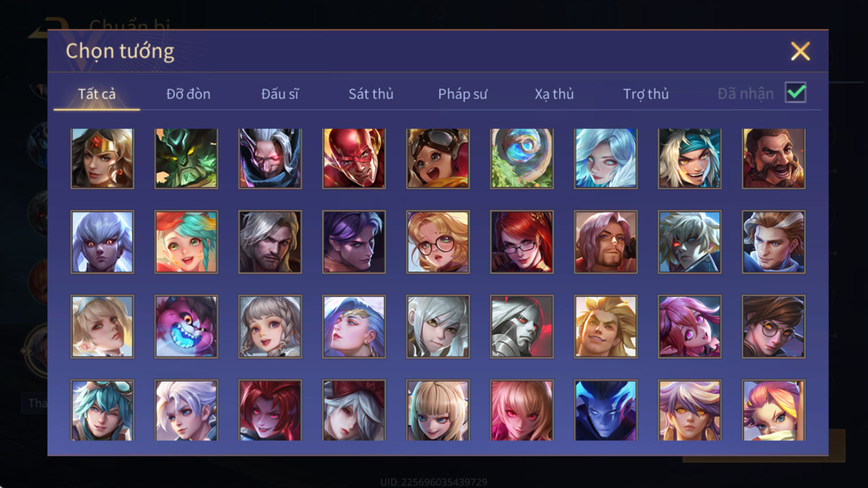Show the Xạ thủ hero category

(554, 94)
